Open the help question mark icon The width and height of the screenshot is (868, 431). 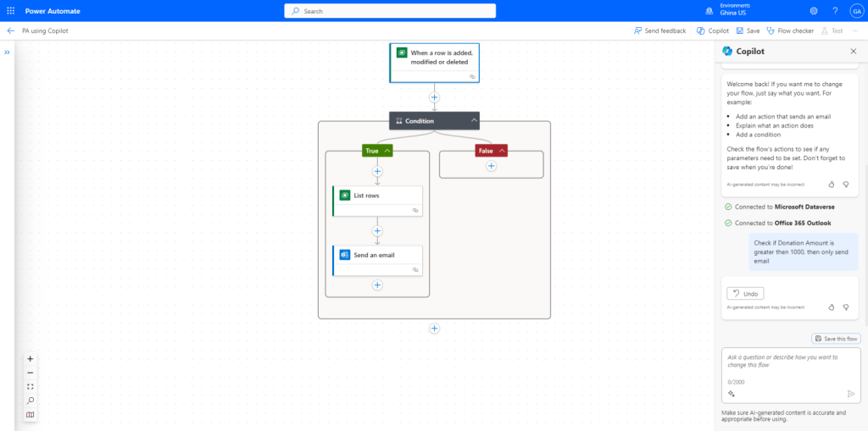click(x=835, y=11)
